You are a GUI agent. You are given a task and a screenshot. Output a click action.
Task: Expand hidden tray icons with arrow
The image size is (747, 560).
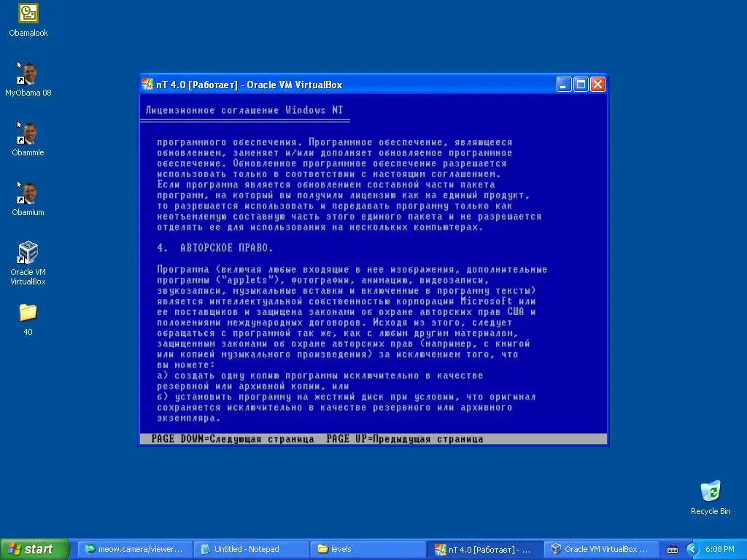[x=692, y=550]
